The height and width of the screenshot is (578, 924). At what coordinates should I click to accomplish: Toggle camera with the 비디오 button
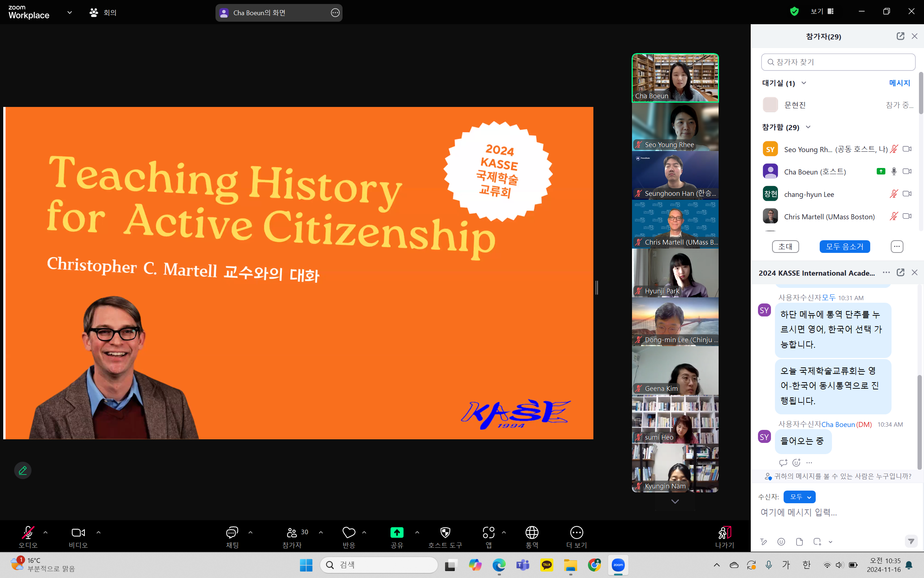tap(78, 537)
